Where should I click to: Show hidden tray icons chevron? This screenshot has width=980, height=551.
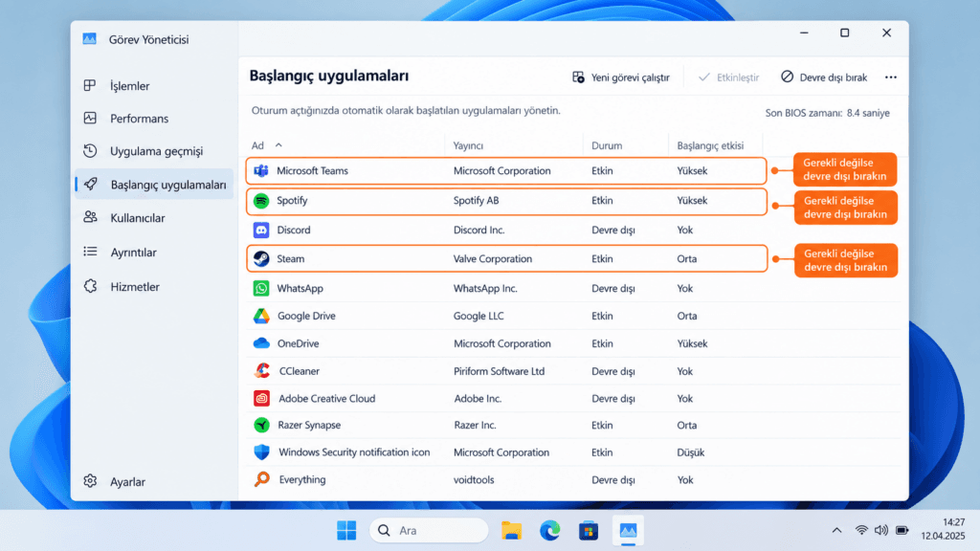pos(836,530)
